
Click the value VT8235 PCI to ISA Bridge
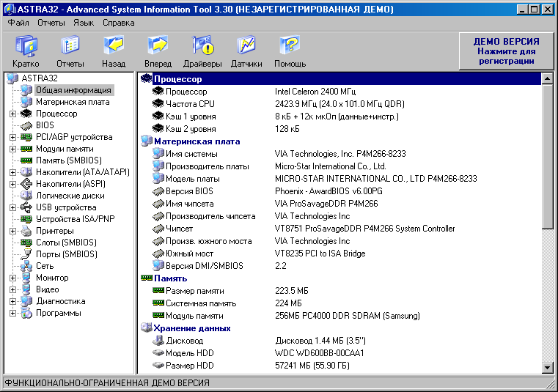[x=320, y=254]
